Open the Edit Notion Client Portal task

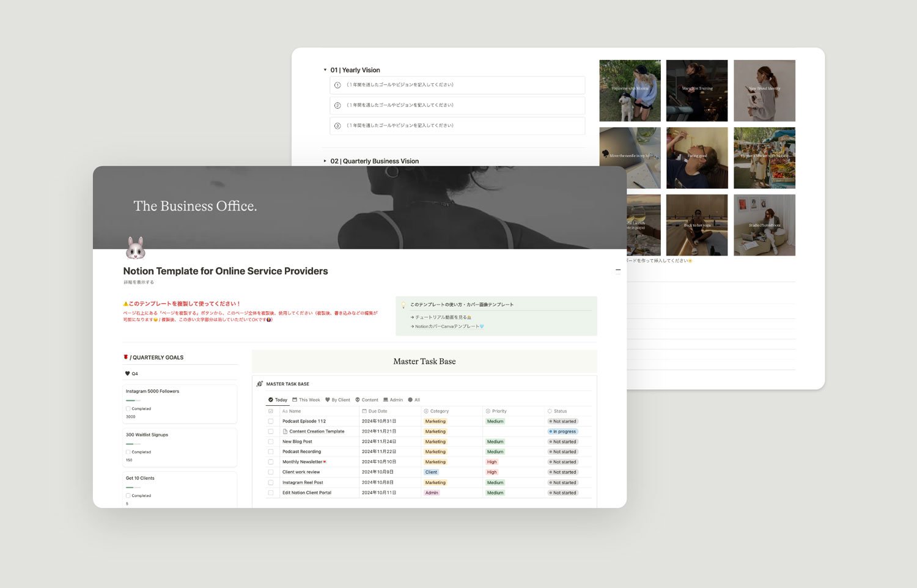(307, 493)
